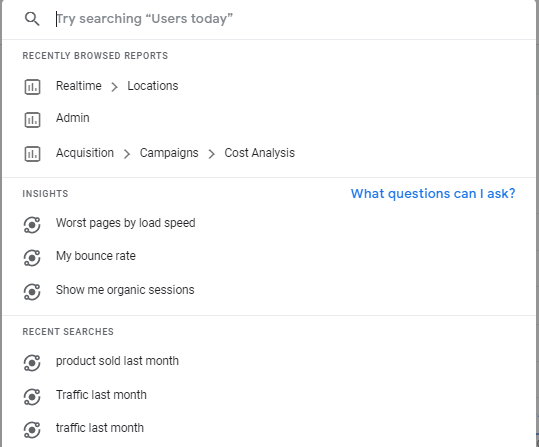
Task: Rerun capitalized 'Traffic last month' search
Action: tap(101, 395)
